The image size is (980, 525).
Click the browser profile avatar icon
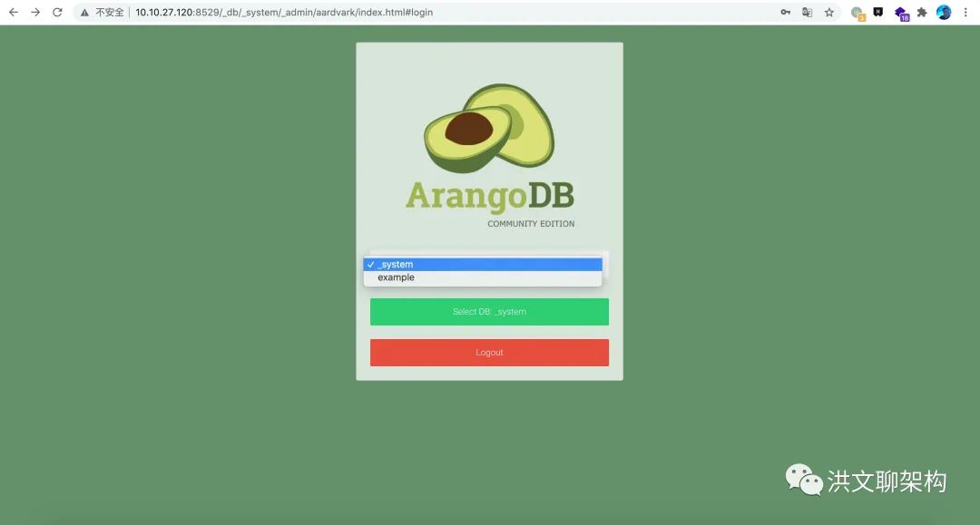click(x=943, y=13)
